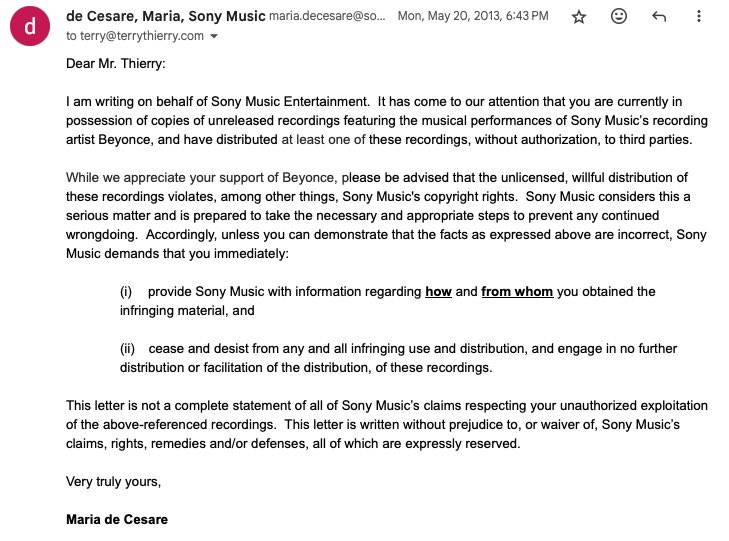Click the underlined word how

coord(438,292)
